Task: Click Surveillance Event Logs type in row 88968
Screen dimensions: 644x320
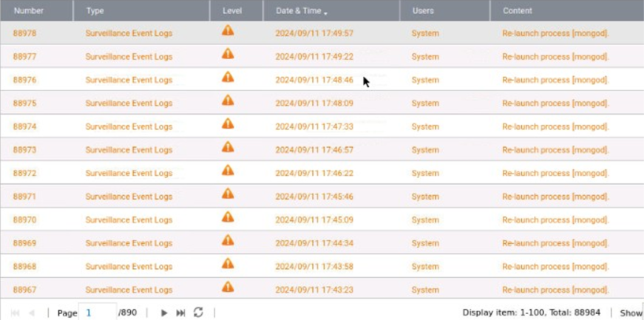Action: (129, 266)
